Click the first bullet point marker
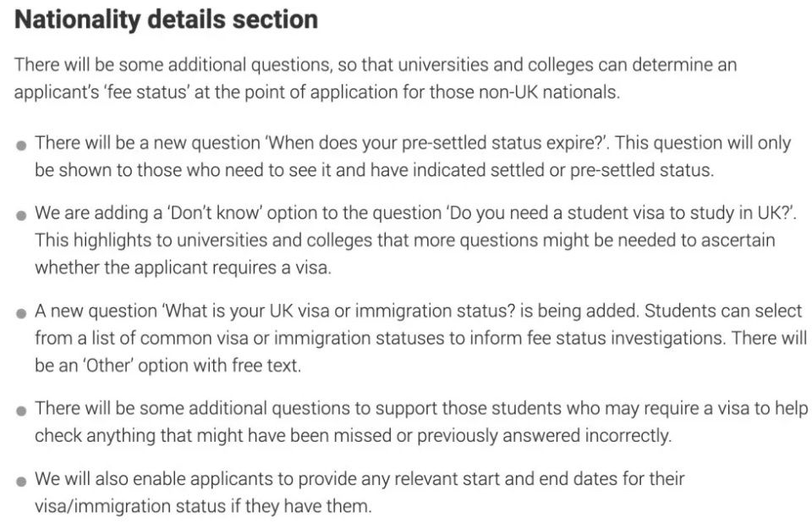This screenshot has height=524, width=812. pyautogui.click(x=21, y=145)
